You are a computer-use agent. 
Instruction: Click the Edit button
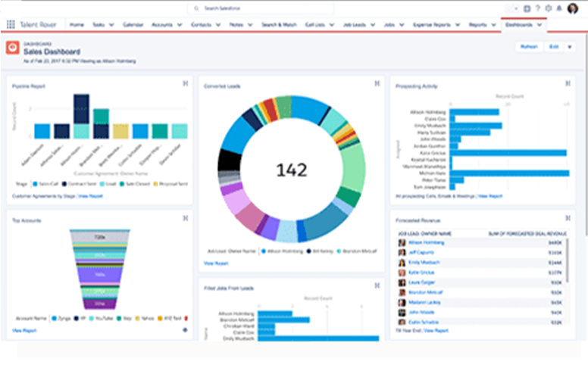pyautogui.click(x=554, y=47)
